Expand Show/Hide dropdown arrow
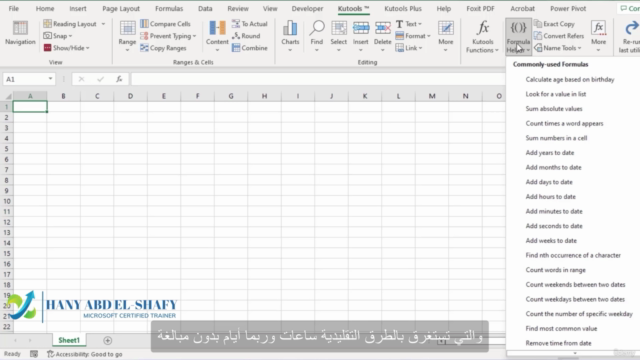The width and height of the screenshot is (640, 360). point(88,48)
